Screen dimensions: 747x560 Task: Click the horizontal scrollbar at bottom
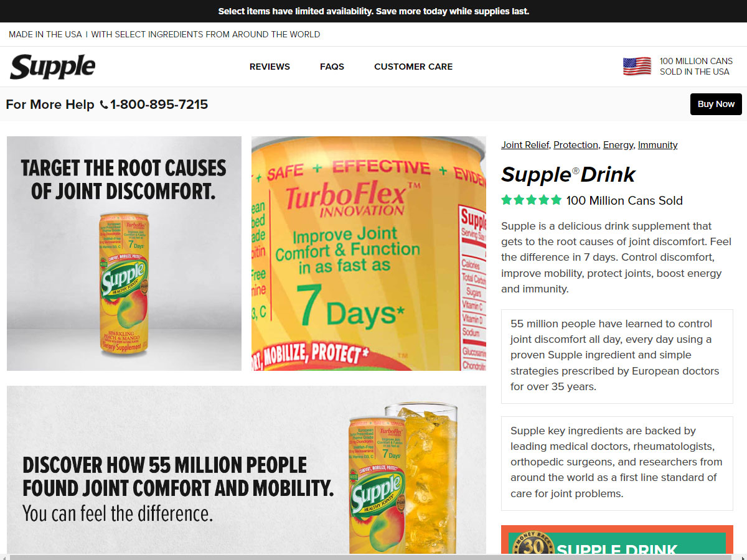(x=374, y=557)
